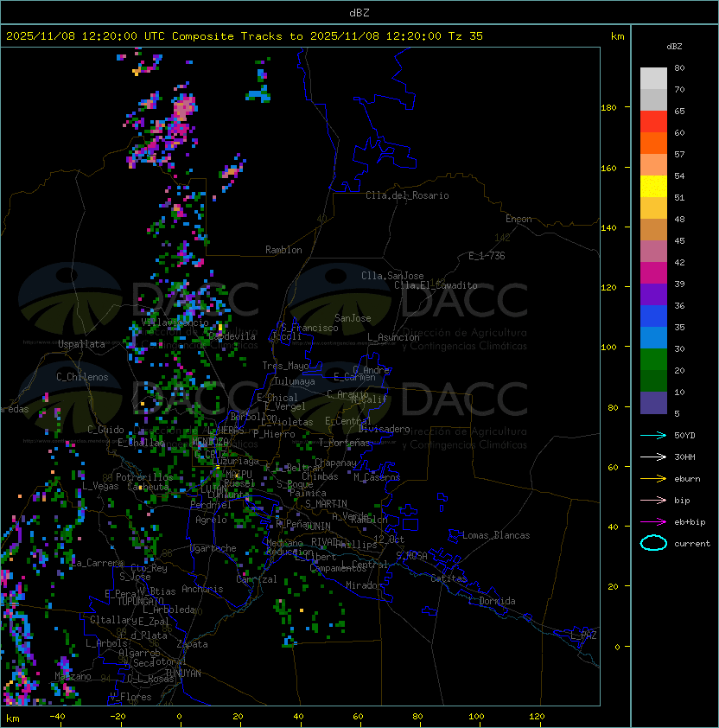Click the 'TUNUYAN' place label
This screenshot has height=728, width=719.
tap(183, 674)
